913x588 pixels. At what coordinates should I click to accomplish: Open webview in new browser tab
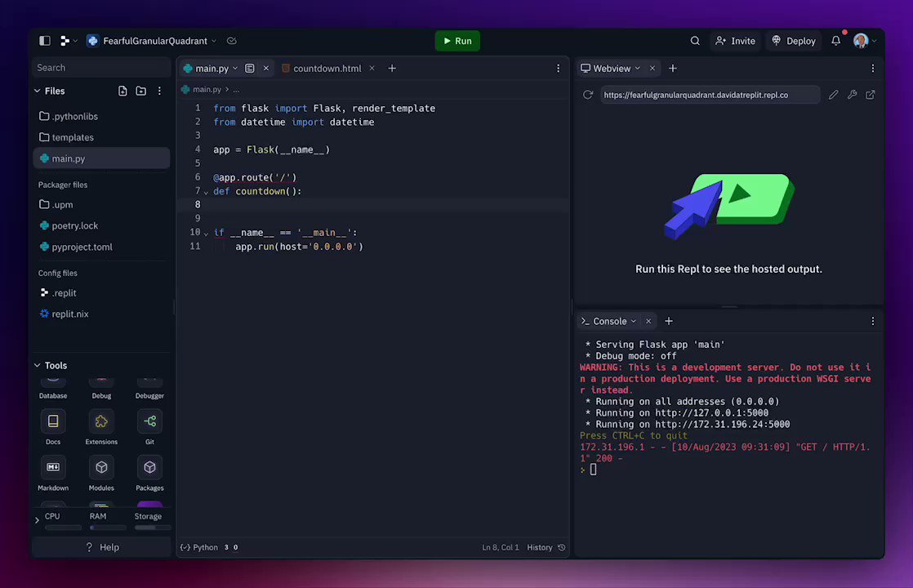coord(871,94)
